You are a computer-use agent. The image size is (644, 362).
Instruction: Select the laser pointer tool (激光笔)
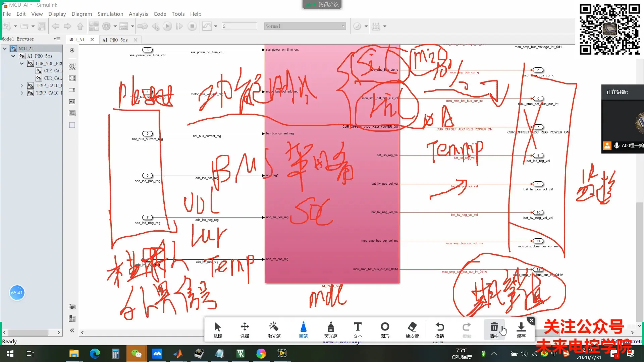[274, 330]
